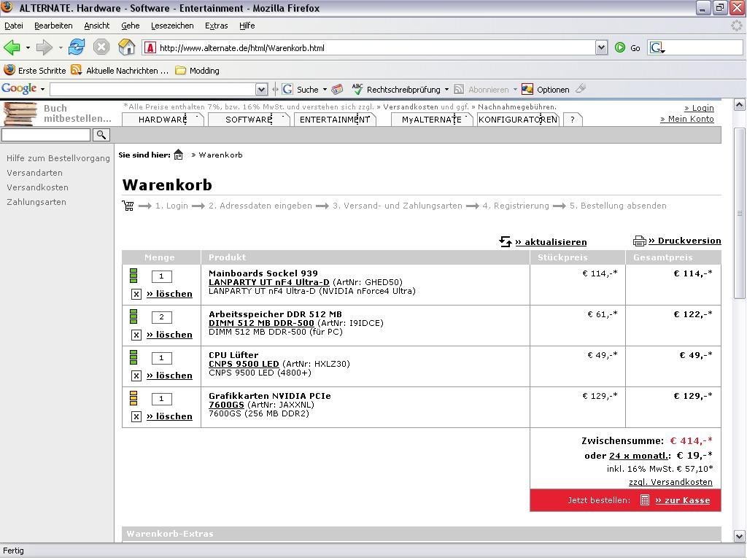Open the browser search engine selector dropdown
747x560 pixels.
657,47
